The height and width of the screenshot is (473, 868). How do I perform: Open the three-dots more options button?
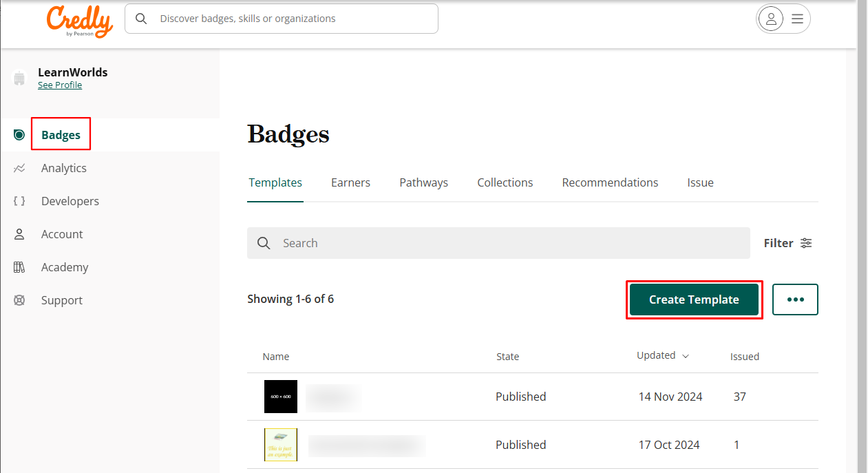[x=795, y=299]
